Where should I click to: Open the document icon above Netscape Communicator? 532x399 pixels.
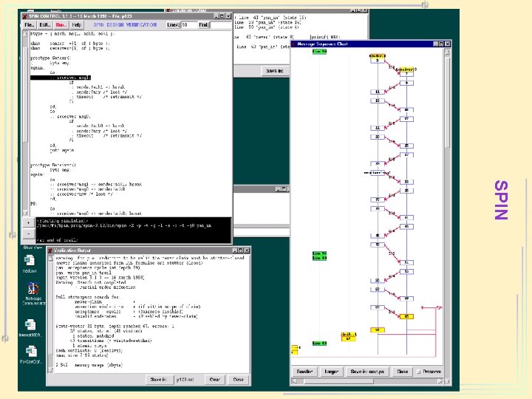coord(30,260)
